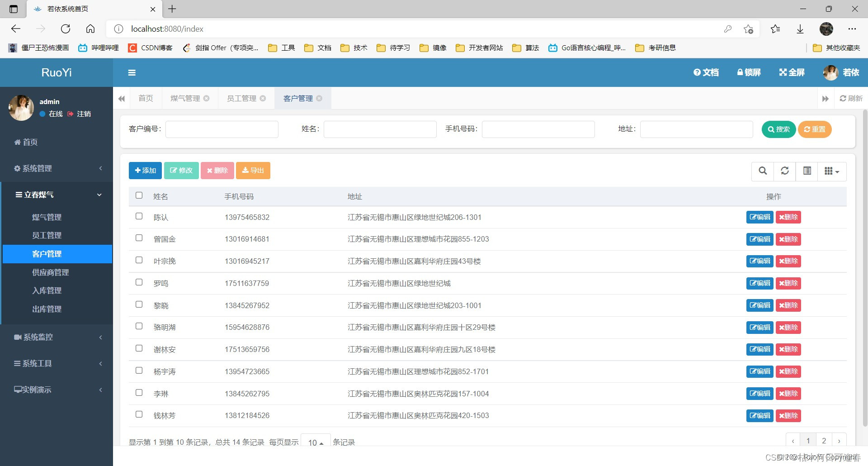The width and height of the screenshot is (868, 466).
Task: Check the row for 叶宗挽
Action: (139, 260)
